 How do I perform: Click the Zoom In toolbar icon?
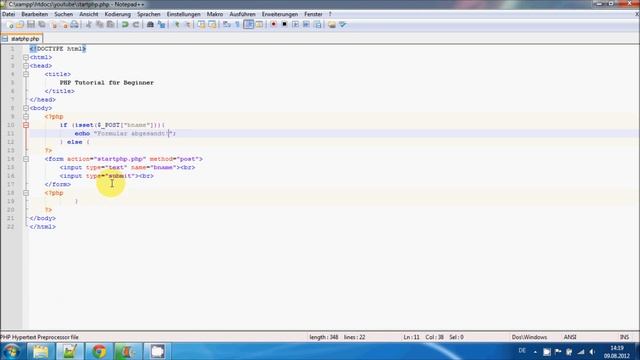click(177, 24)
